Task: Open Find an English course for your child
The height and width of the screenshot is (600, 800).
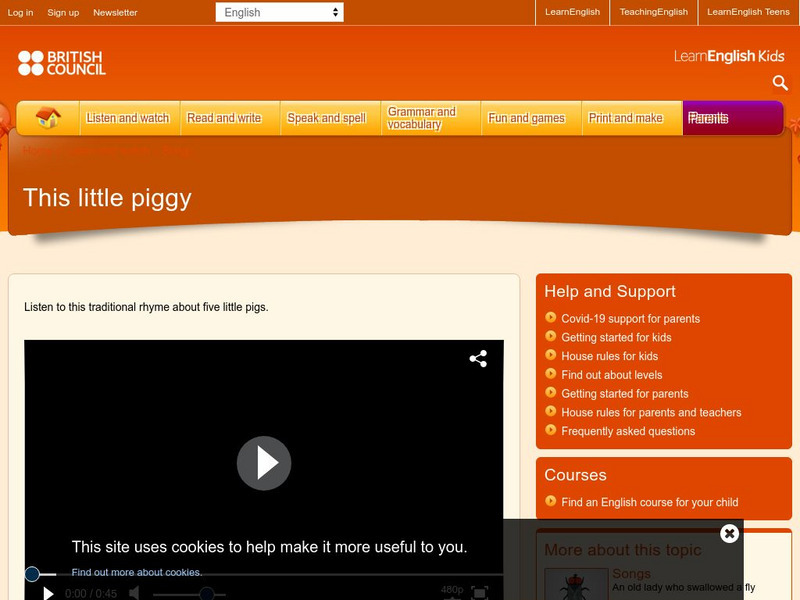Action: 650,502
